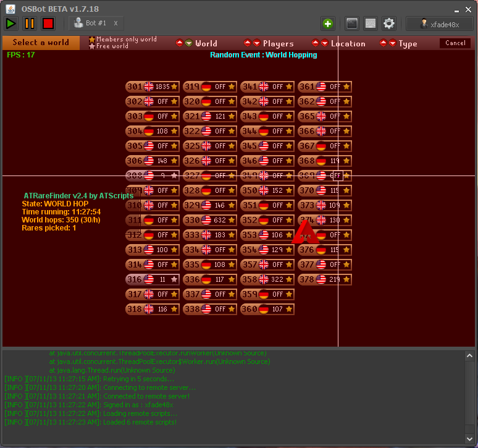The width and height of the screenshot is (478, 448).
Task: Click the 'Retrying in 5 seconds...' log line
Action: point(90,379)
